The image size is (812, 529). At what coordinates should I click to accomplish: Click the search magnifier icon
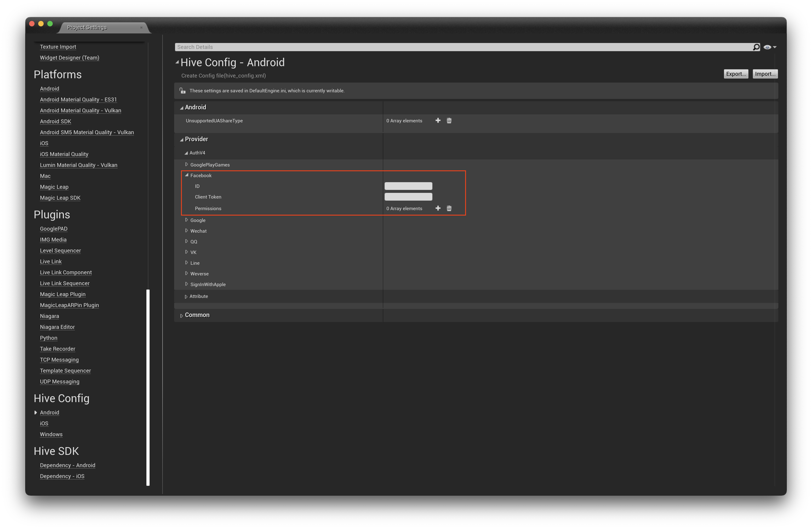(756, 47)
